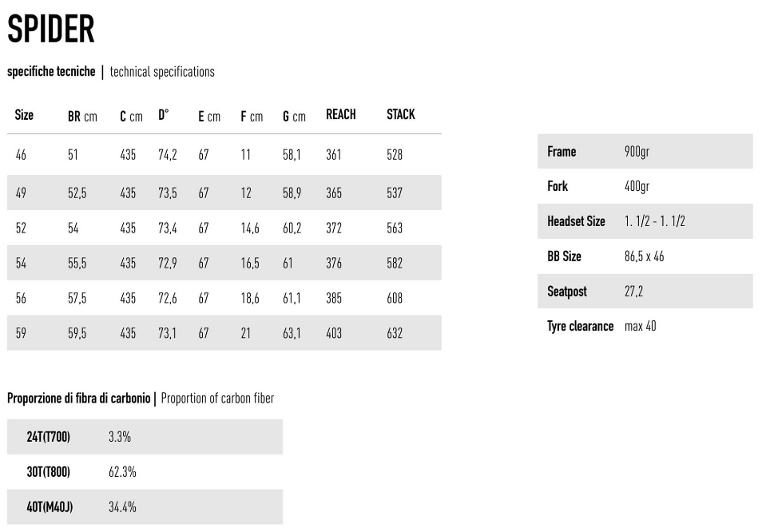Viewport: 762px width, 532px height.
Task: Select the BR cm column header
Action: 82,117
